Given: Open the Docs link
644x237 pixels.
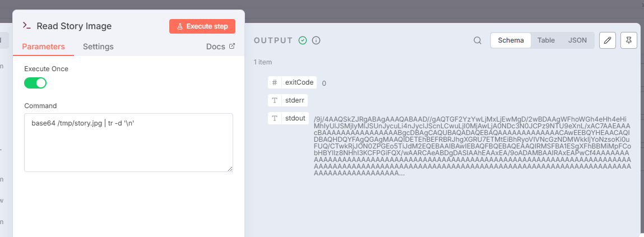Looking at the screenshot, I should point(220,47).
